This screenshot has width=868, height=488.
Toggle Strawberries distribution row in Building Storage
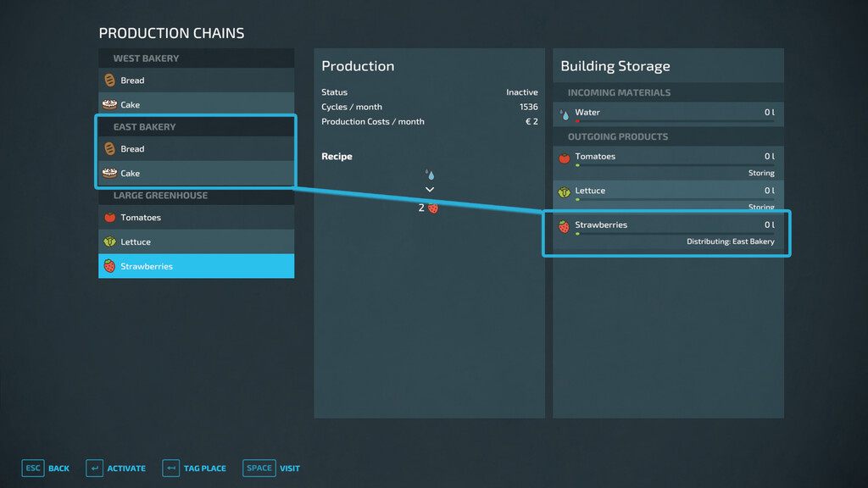(666, 234)
